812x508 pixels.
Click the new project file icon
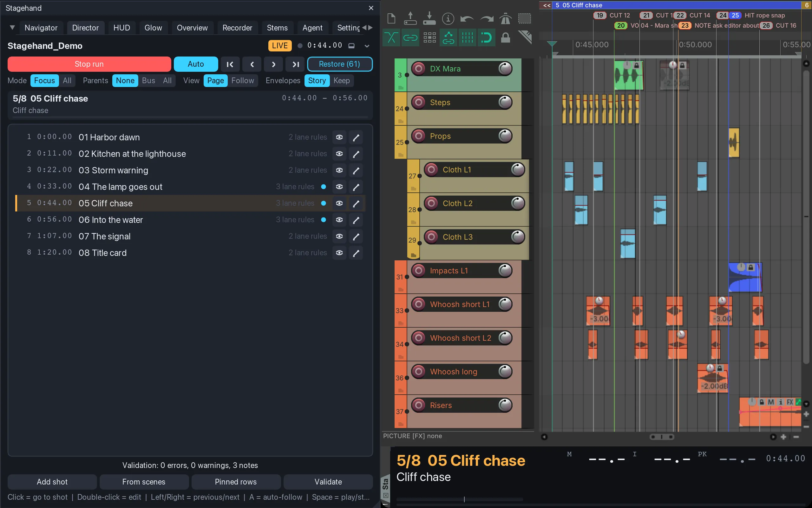(391, 18)
